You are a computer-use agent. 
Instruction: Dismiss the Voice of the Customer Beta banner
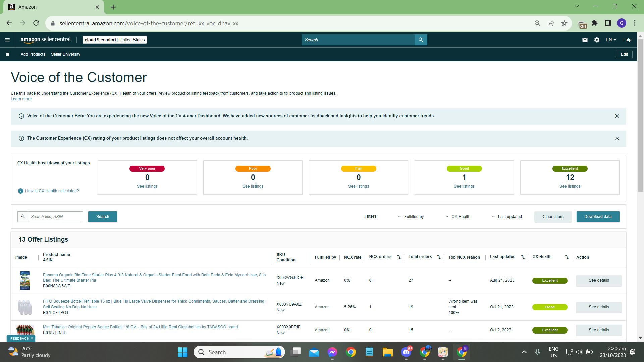pyautogui.click(x=617, y=116)
